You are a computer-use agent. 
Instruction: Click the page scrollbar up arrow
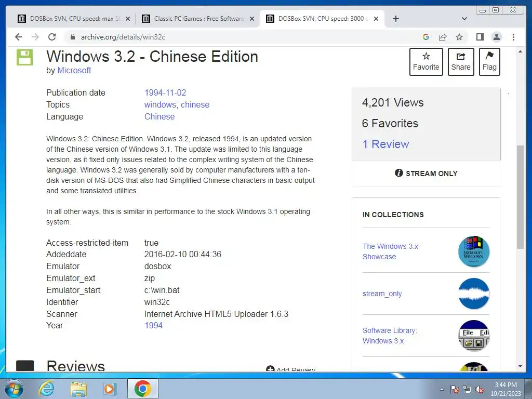pyautogui.click(x=520, y=51)
